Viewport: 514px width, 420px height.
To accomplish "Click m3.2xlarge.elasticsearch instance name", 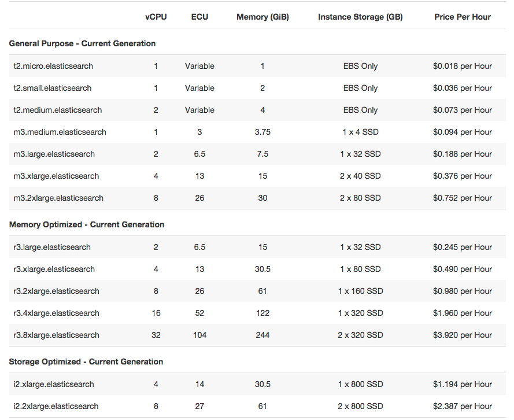I will [58, 198].
